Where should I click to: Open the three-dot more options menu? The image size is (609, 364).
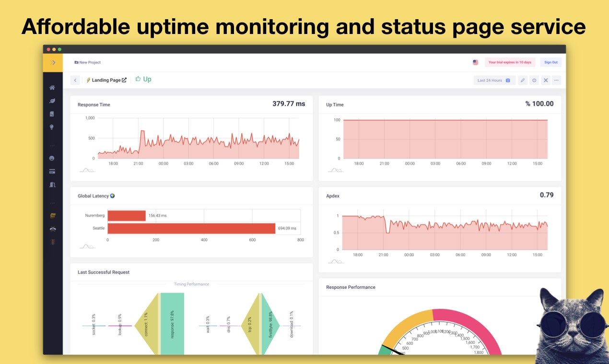[556, 80]
